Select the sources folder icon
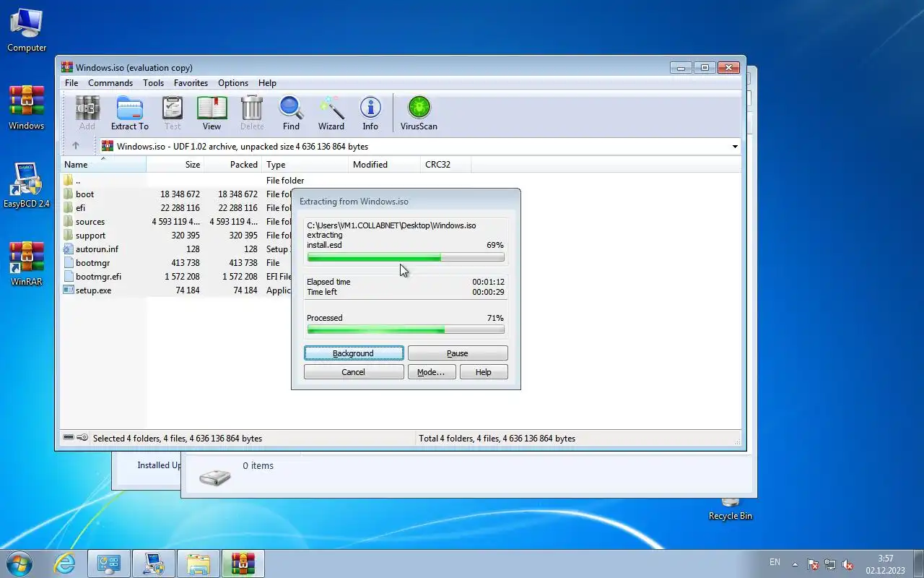The height and width of the screenshot is (578, 924). (x=69, y=222)
